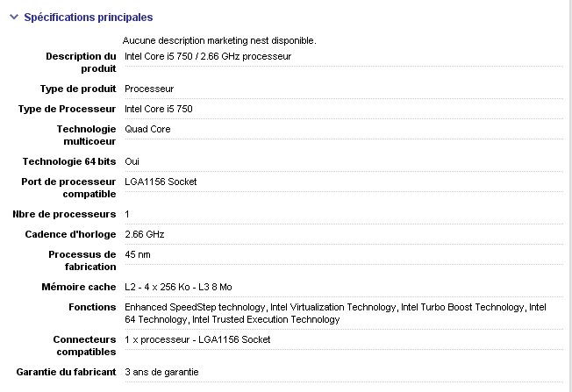572x392 pixels.
Task: Click the Enhanced SpeedStep technology Fonctions text
Action: [x=196, y=307]
